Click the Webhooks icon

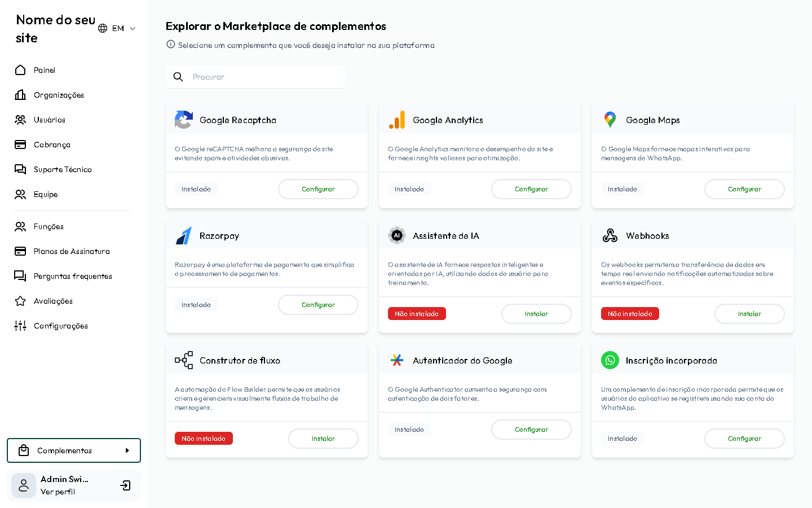click(x=610, y=235)
